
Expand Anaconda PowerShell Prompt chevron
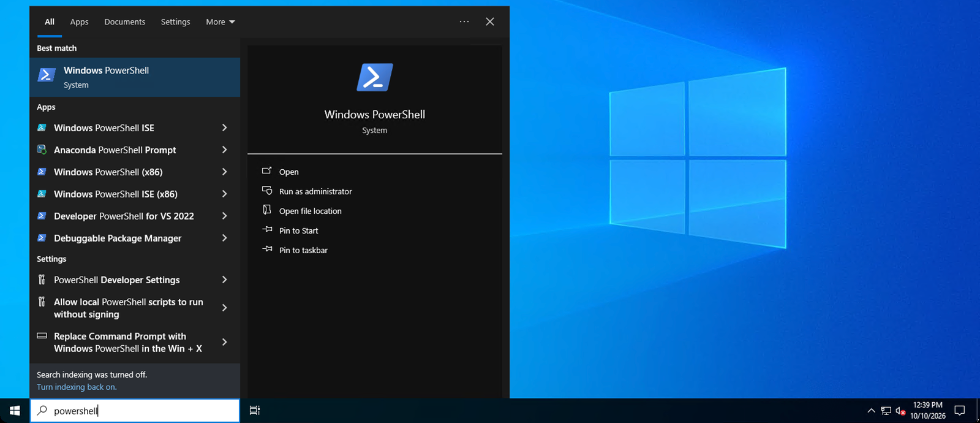(224, 150)
